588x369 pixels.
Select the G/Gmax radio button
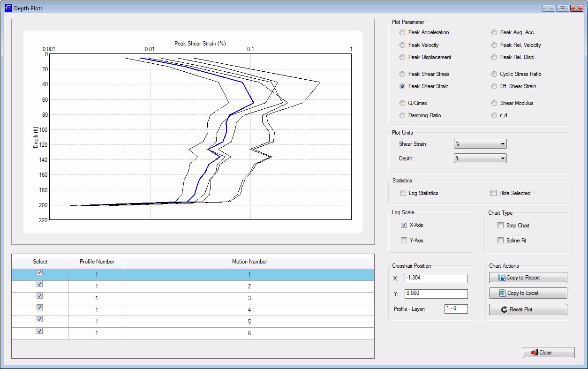402,103
